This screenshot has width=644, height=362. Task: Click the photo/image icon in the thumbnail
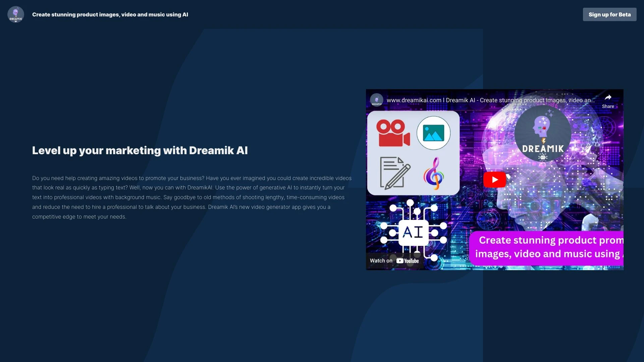coord(433,132)
